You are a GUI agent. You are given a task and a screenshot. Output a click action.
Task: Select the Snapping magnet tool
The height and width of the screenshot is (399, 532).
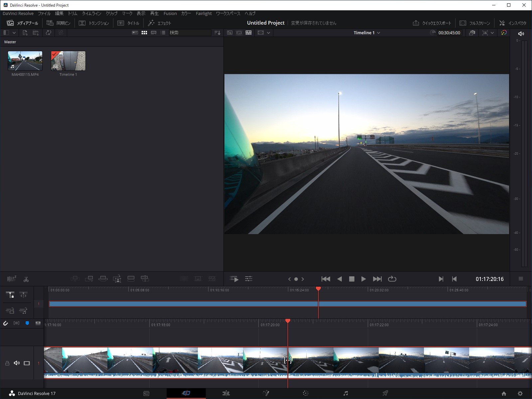pos(5,323)
